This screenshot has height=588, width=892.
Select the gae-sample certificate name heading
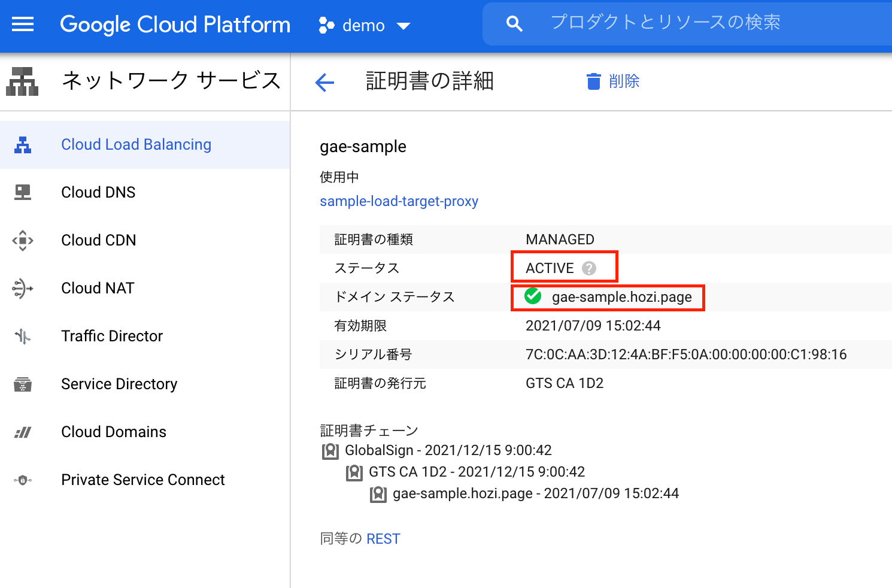tap(363, 147)
